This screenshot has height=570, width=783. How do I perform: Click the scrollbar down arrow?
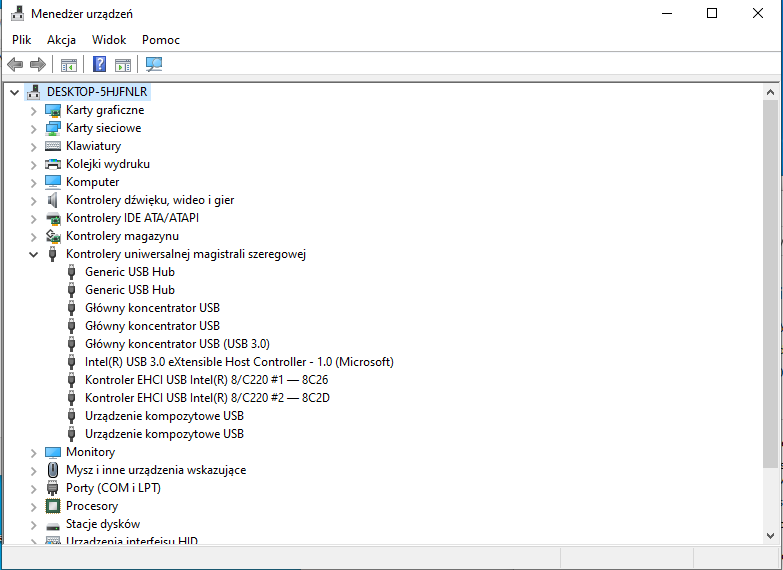click(x=770, y=536)
